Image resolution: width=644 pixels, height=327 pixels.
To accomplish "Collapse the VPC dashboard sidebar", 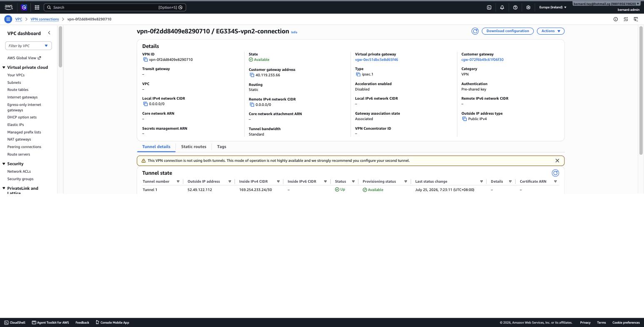I will coord(49,33).
